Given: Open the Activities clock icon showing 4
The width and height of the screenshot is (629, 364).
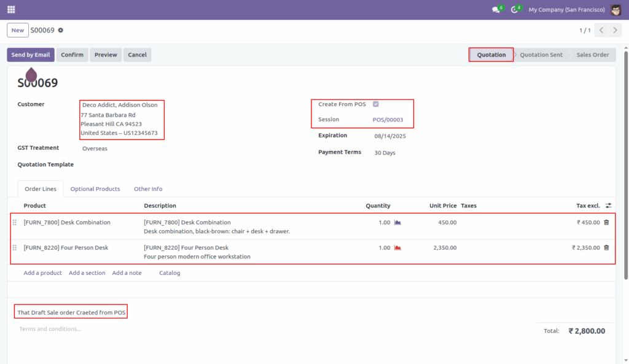Looking at the screenshot, I should [x=516, y=9].
